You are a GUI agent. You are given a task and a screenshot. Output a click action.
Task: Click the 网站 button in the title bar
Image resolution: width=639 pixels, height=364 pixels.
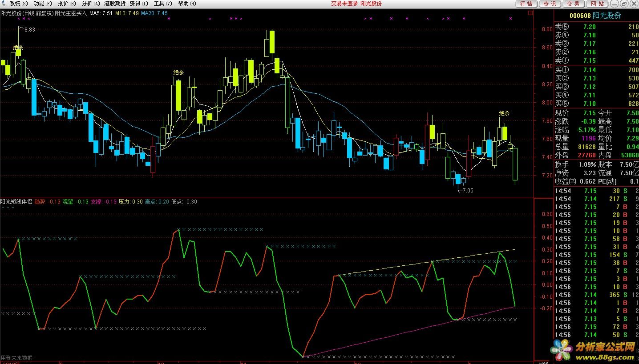tap(598, 4)
